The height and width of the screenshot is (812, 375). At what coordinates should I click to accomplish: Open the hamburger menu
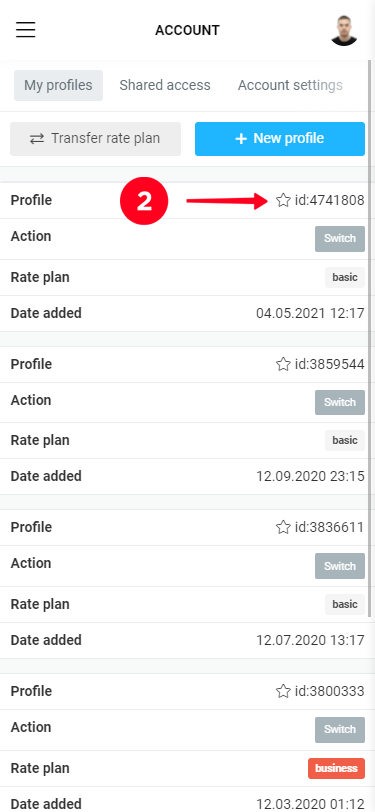pyautogui.click(x=25, y=30)
